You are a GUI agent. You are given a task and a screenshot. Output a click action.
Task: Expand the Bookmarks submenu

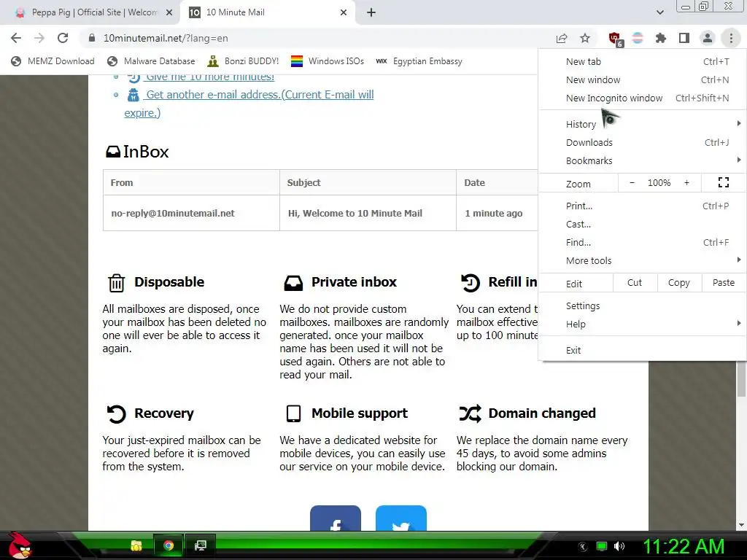point(642,160)
